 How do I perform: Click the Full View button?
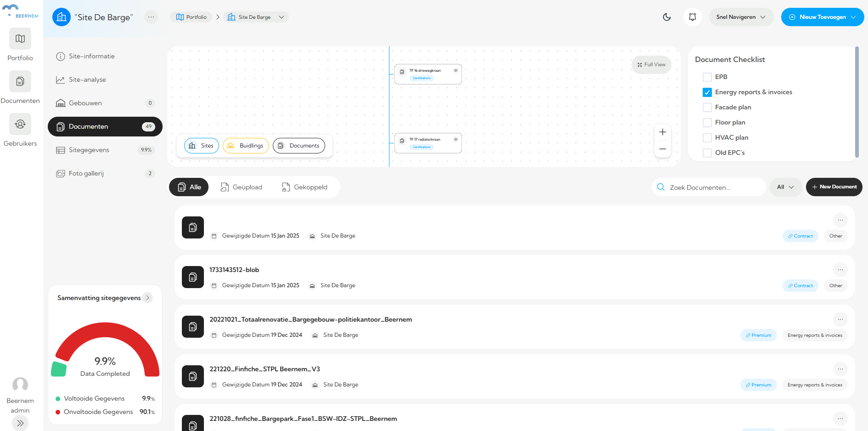651,65
